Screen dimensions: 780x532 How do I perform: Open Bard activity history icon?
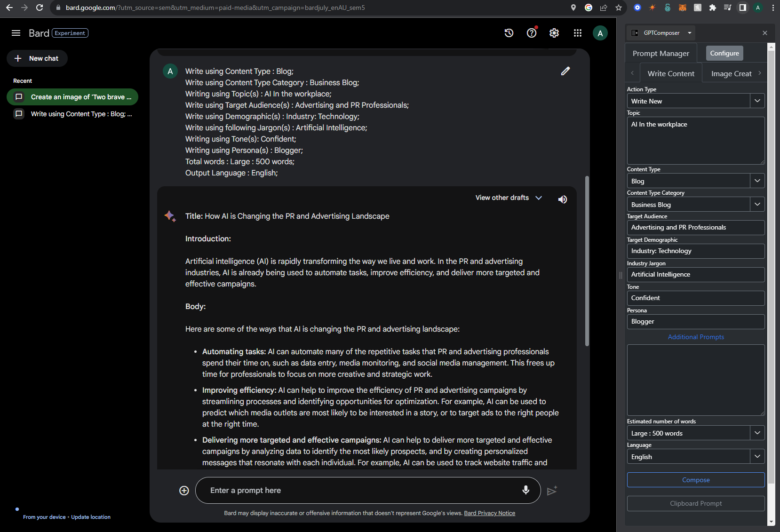click(509, 33)
